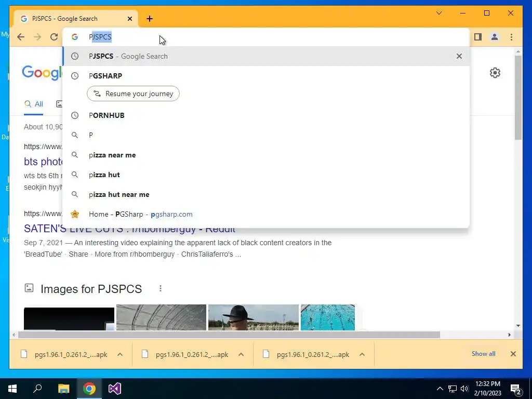Open File Explorer from the taskbar
The image size is (532, 399).
click(x=63, y=389)
